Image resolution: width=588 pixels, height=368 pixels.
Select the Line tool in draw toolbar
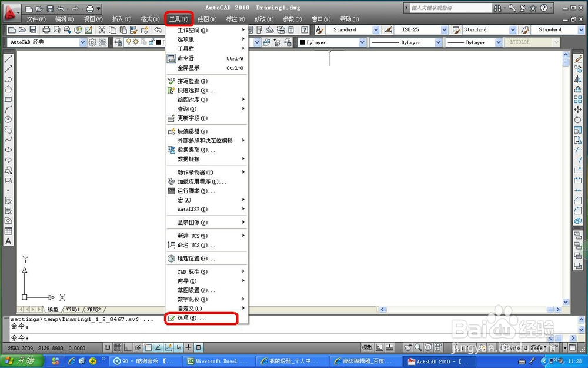tap(8, 58)
